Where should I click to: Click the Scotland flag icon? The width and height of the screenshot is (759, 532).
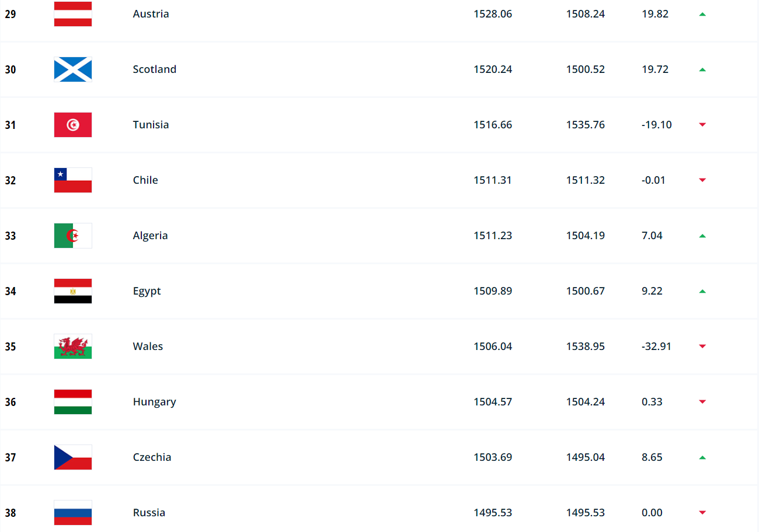pyautogui.click(x=73, y=69)
